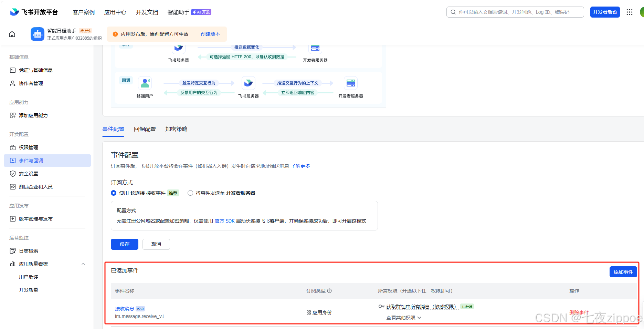Click the im.message.receive_v1 event identifier
The height and width of the screenshot is (329, 644).
click(139, 316)
